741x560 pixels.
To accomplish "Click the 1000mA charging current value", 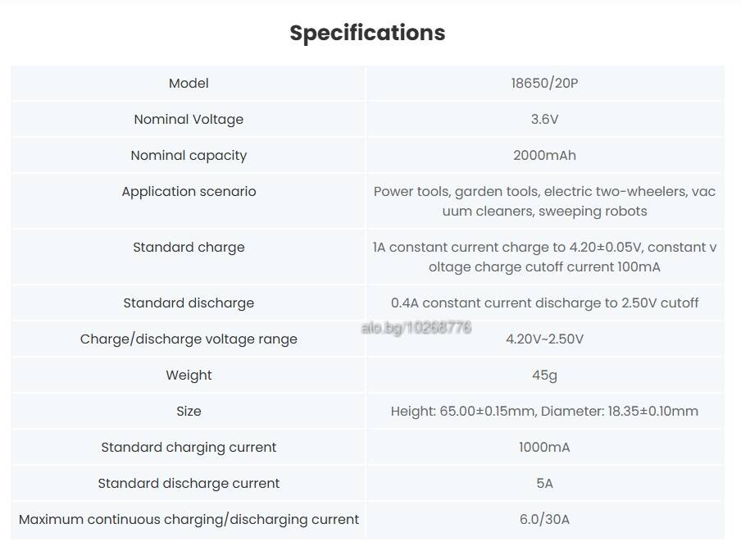I will click(544, 447).
